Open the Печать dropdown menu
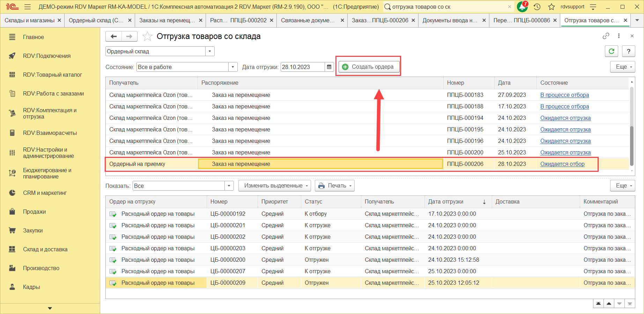Screen dimensions: 644x314 click(x=334, y=186)
